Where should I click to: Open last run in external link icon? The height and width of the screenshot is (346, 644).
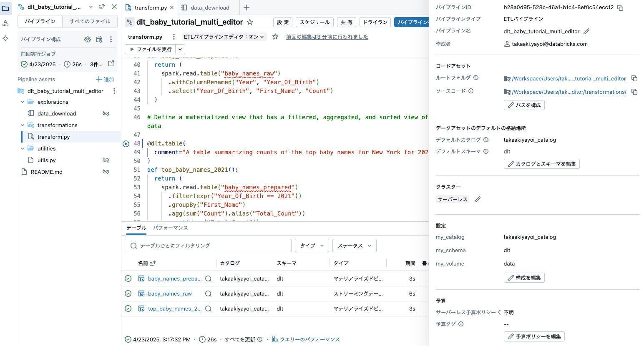tap(110, 63)
